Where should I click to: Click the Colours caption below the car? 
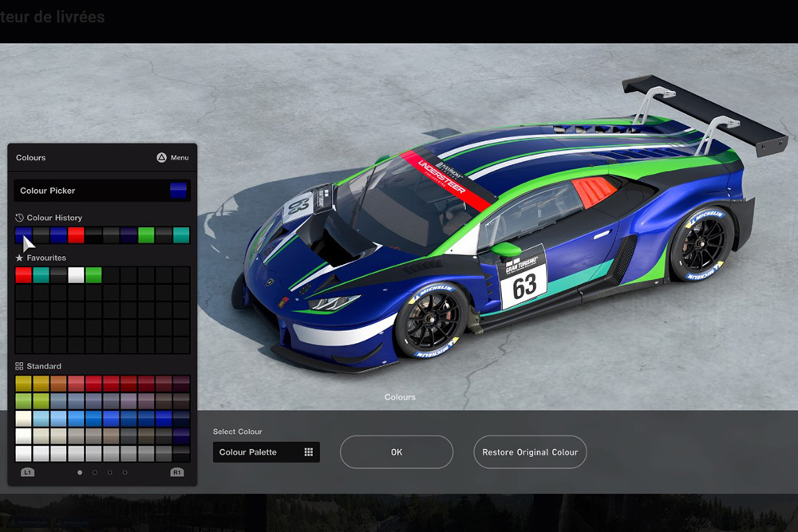pos(400,397)
